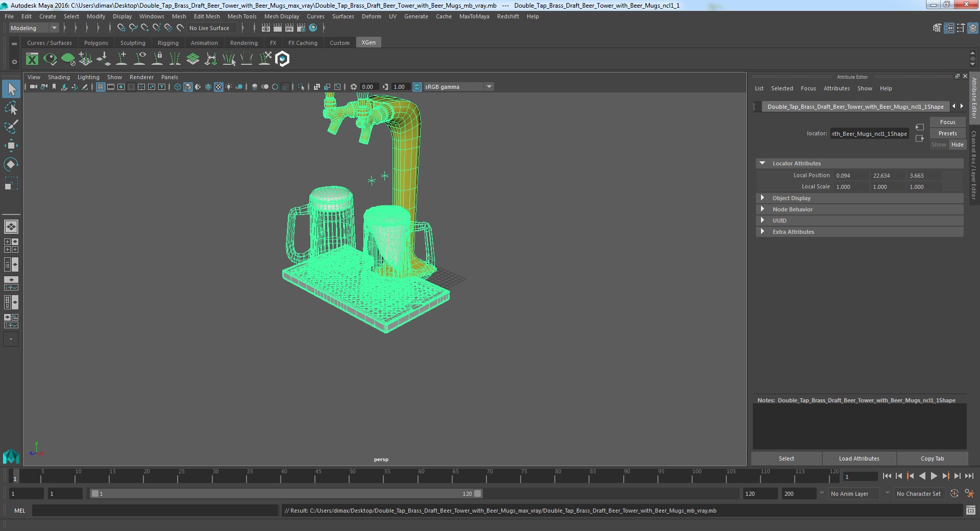Switch to the Rigging shelf tab
The height and width of the screenshot is (531, 980).
(168, 43)
